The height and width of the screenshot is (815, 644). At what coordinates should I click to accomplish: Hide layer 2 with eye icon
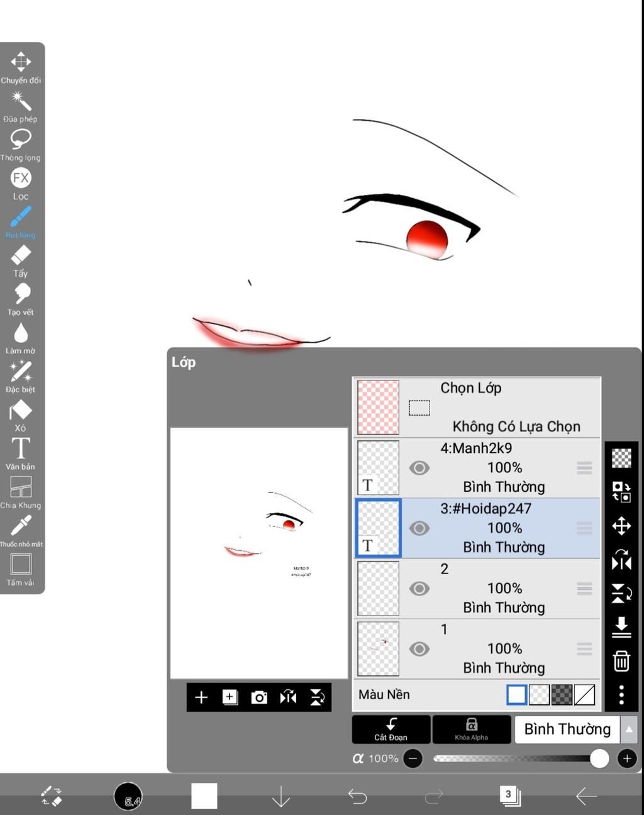tap(419, 589)
